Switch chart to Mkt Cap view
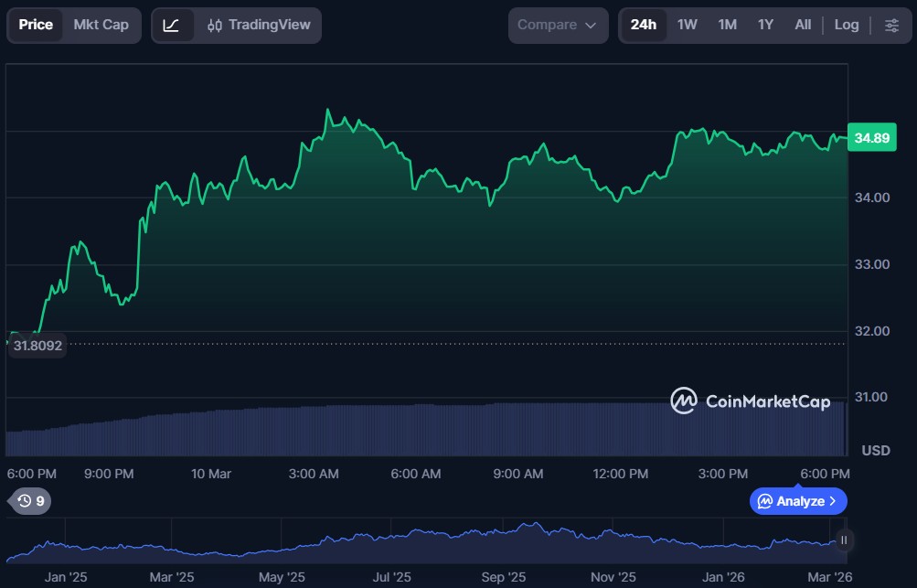The image size is (917, 588). (101, 26)
